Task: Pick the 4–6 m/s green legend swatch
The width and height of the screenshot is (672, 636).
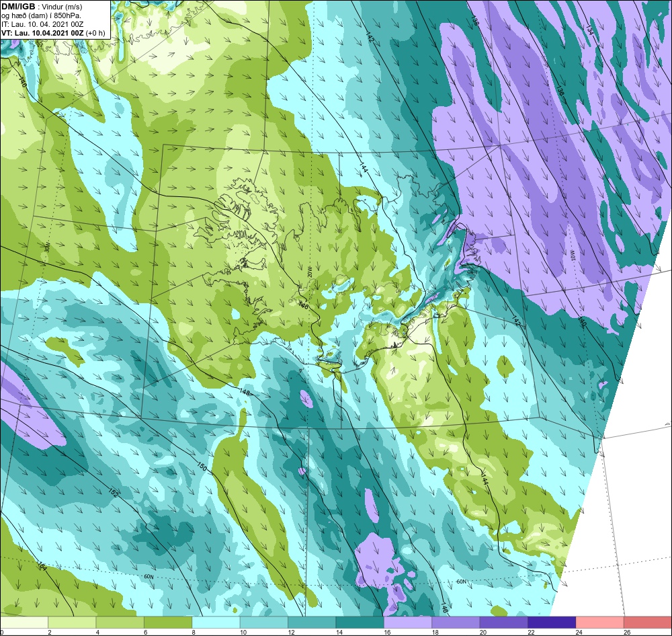Action: [x=120, y=623]
